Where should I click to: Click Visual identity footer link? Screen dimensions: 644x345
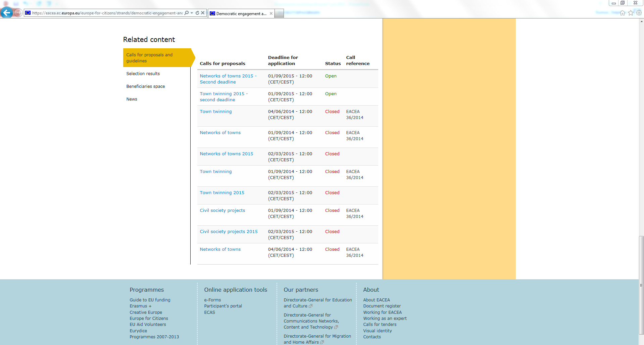coord(378,331)
